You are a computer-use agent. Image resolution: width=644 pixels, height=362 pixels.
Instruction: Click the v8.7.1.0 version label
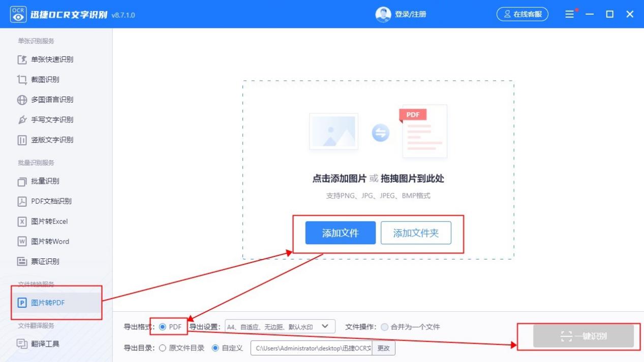click(x=124, y=15)
